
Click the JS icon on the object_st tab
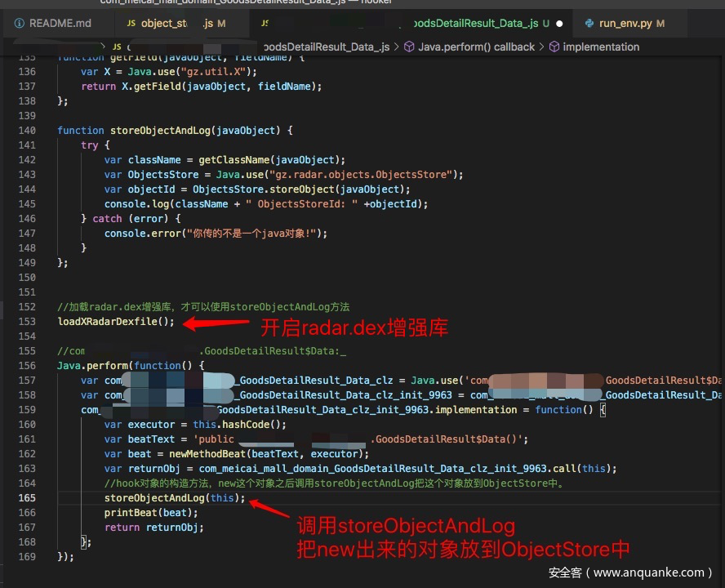pos(129,23)
